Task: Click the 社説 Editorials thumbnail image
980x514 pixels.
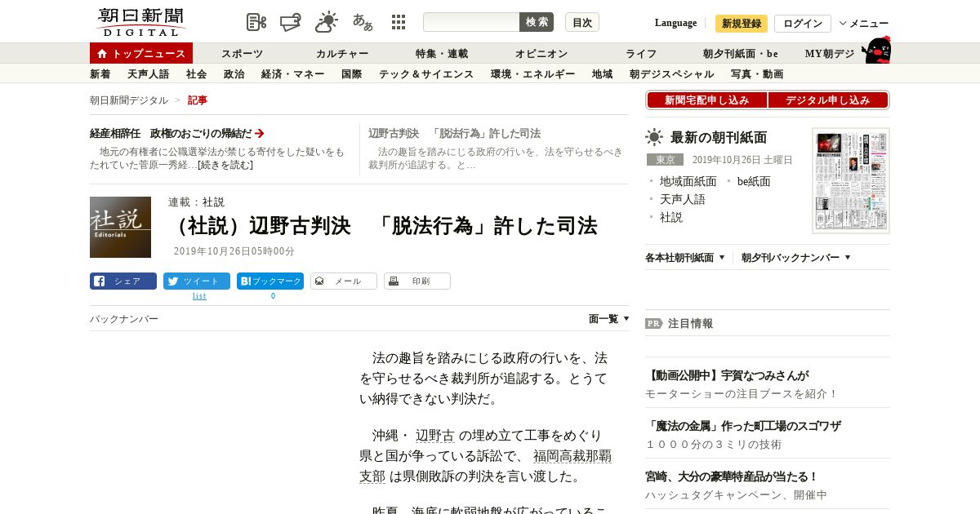Action: 120,227
